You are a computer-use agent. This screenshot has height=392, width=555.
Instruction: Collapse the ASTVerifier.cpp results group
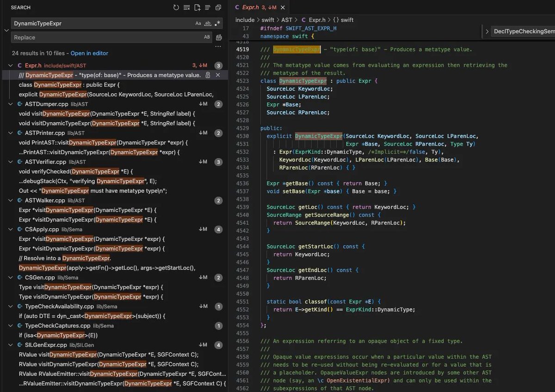tap(11, 162)
